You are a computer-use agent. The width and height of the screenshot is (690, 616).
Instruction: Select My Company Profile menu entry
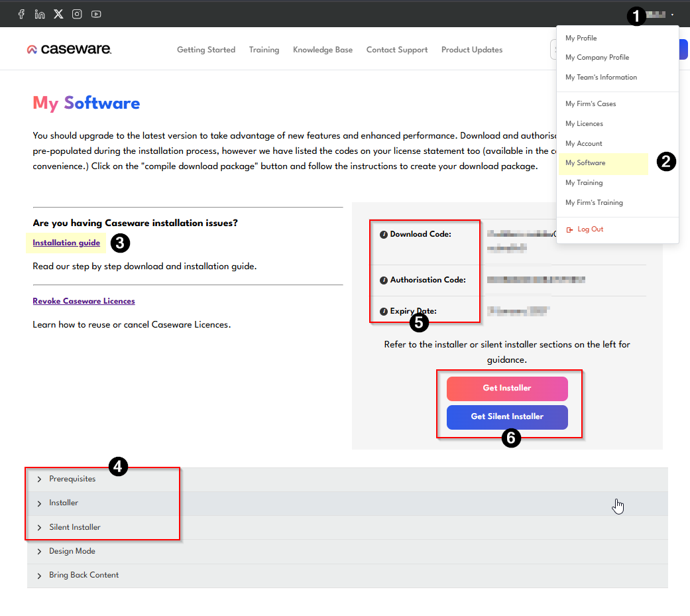click(597, 57)
